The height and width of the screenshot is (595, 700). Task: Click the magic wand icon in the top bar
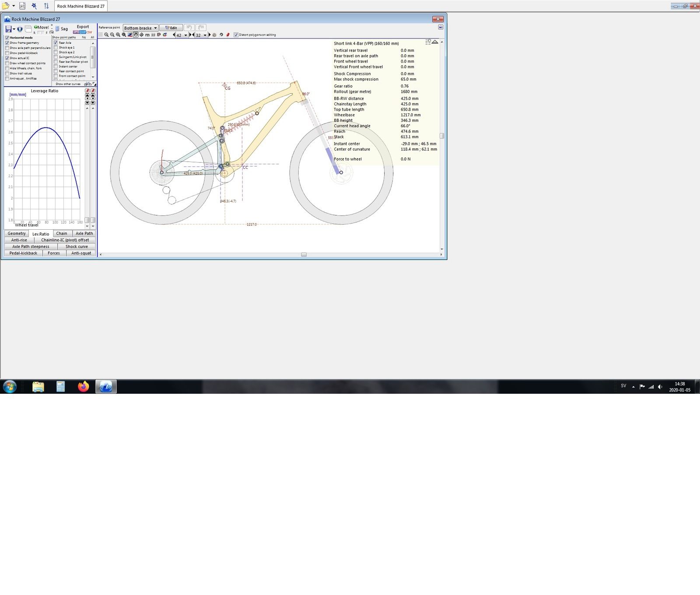click(x=34, y=6)
